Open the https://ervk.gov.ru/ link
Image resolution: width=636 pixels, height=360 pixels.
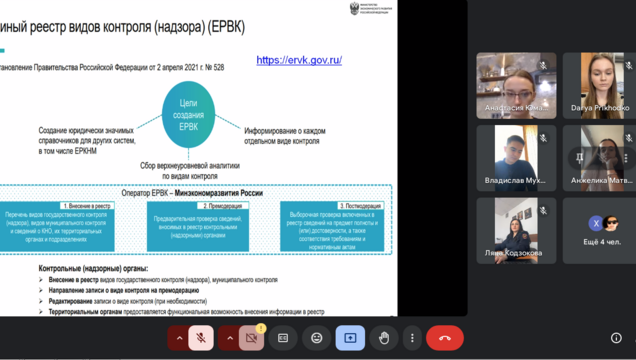[299, 60]
